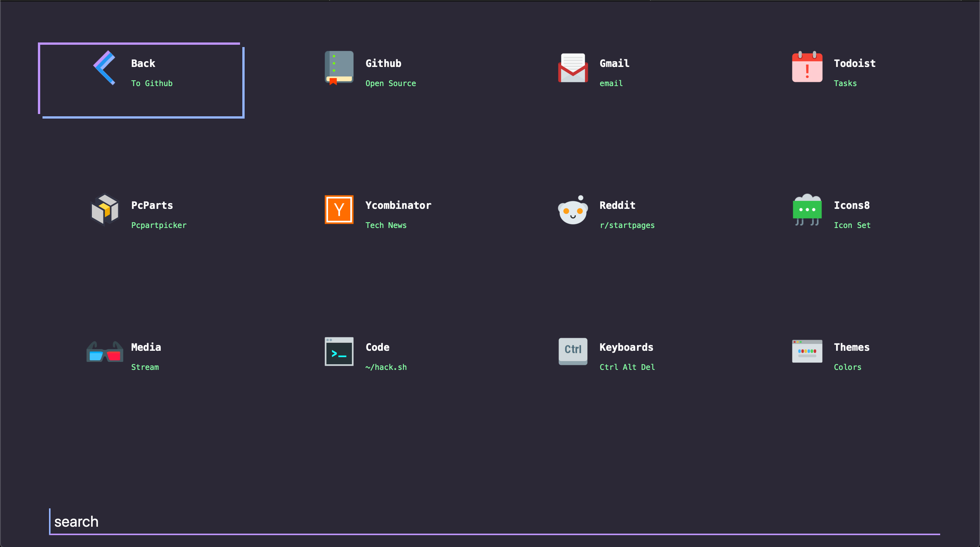Open the Pcpartpicker link
980x547 pixels.
(x=158, y=225)
